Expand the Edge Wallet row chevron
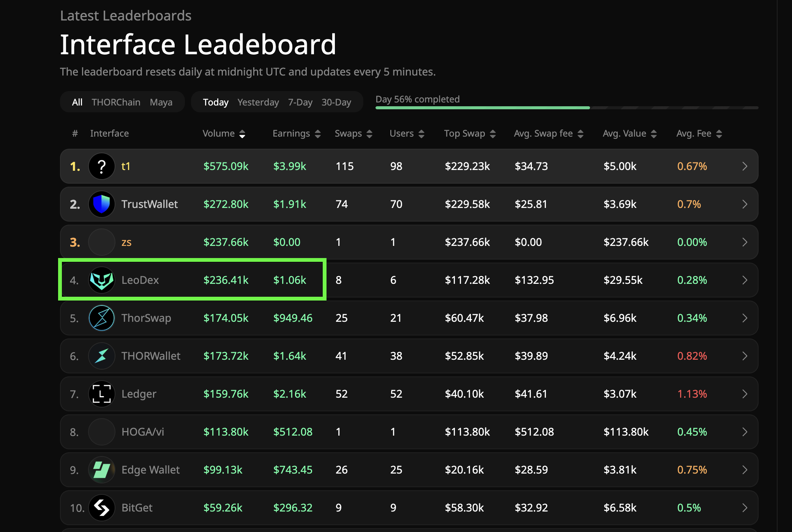The image size is (792, 532). click(x=745, y=470)
